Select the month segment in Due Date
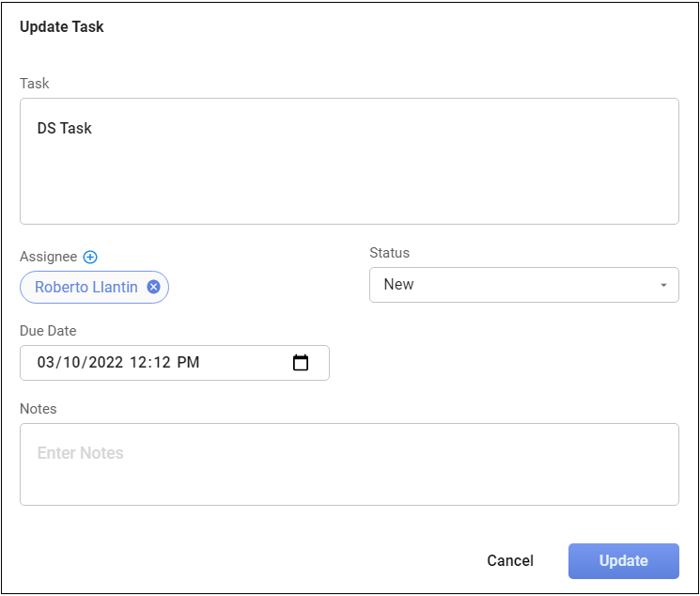The image size is (700, 596). [47, 363]
